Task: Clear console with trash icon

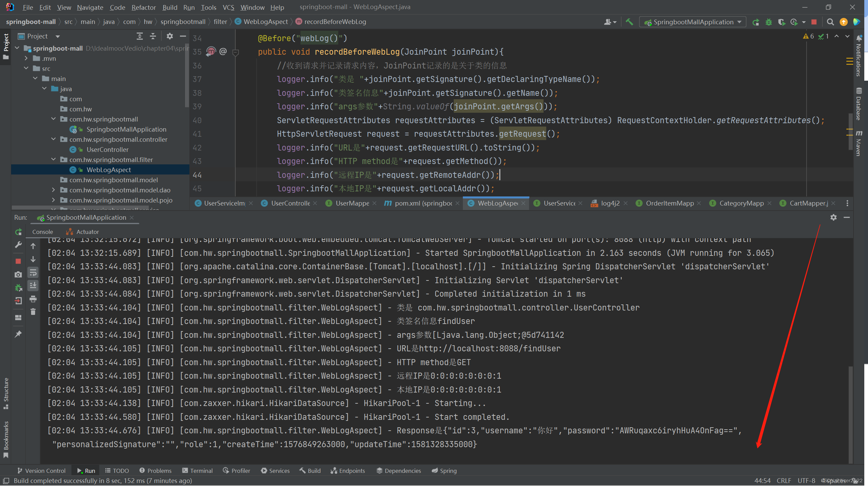Action: coord(33,312)
